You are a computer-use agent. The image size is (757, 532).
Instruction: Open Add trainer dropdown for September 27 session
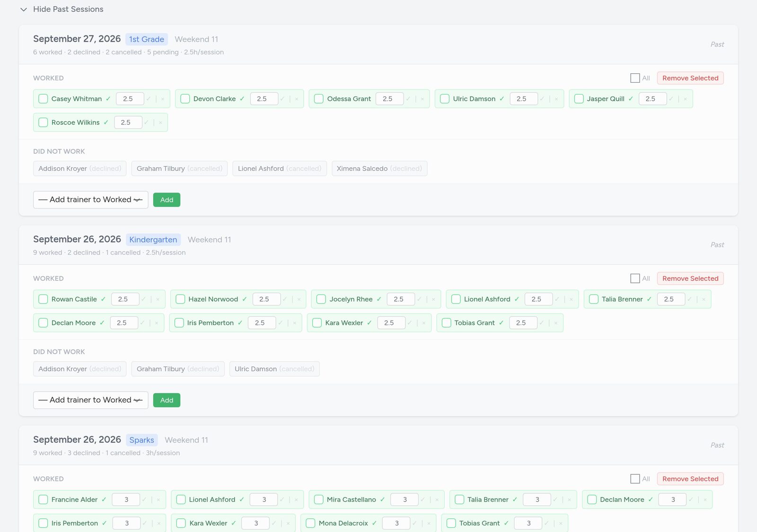tap(91, 200)
